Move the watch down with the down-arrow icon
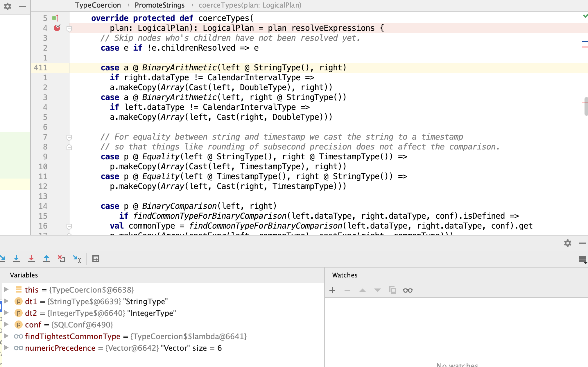 click(x=378, y=290)
